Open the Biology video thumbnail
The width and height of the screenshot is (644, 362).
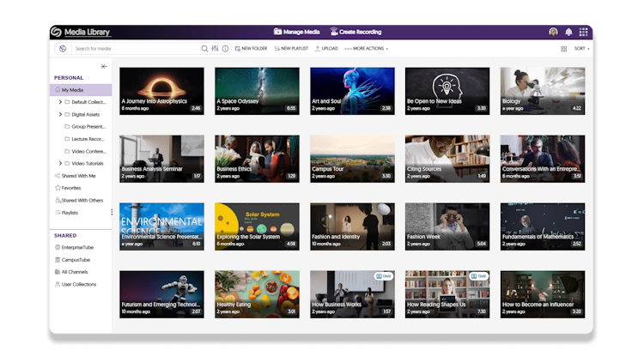click(x=543, y=91)
